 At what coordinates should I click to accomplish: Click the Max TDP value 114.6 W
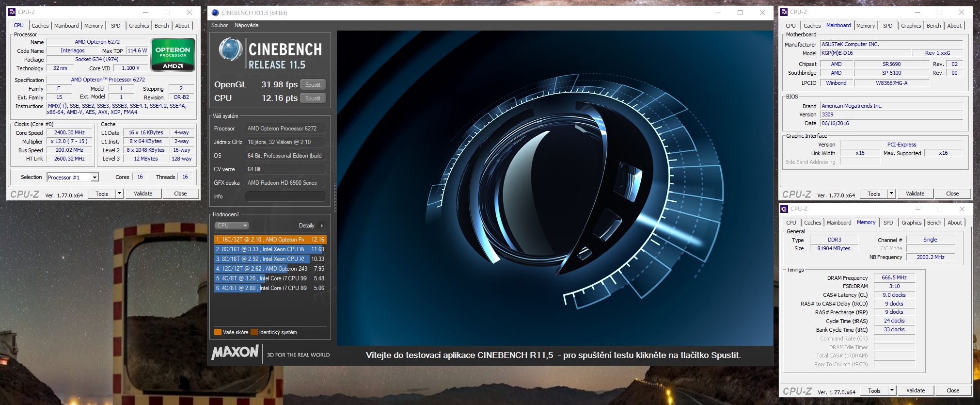(137, 50)
